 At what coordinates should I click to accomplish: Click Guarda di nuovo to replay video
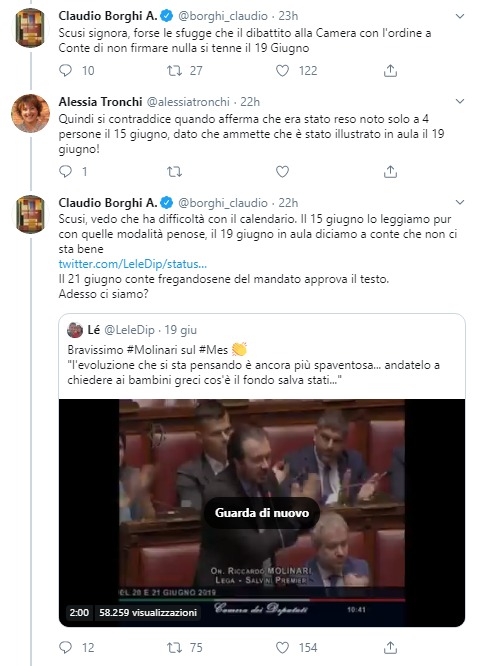pos(262,513)
